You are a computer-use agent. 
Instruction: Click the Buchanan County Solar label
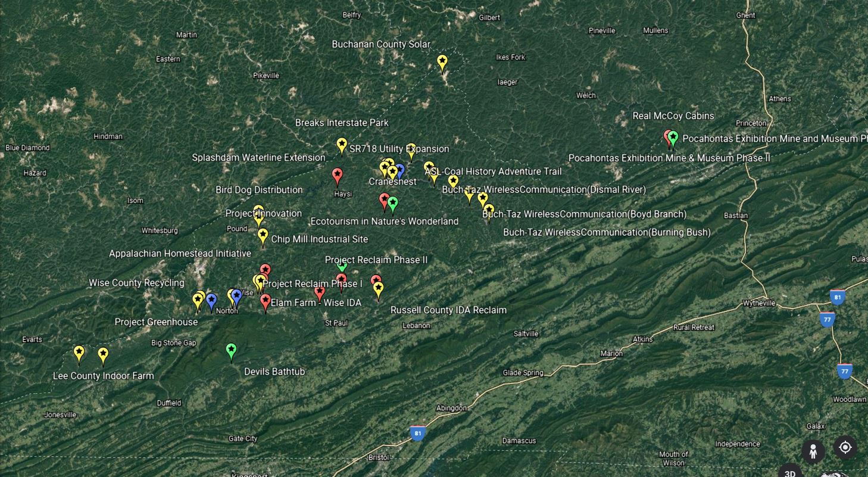pos(380,44)
